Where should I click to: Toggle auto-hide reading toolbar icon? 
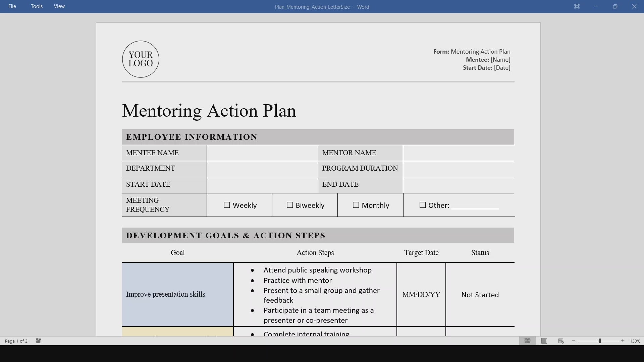point(577,6)
